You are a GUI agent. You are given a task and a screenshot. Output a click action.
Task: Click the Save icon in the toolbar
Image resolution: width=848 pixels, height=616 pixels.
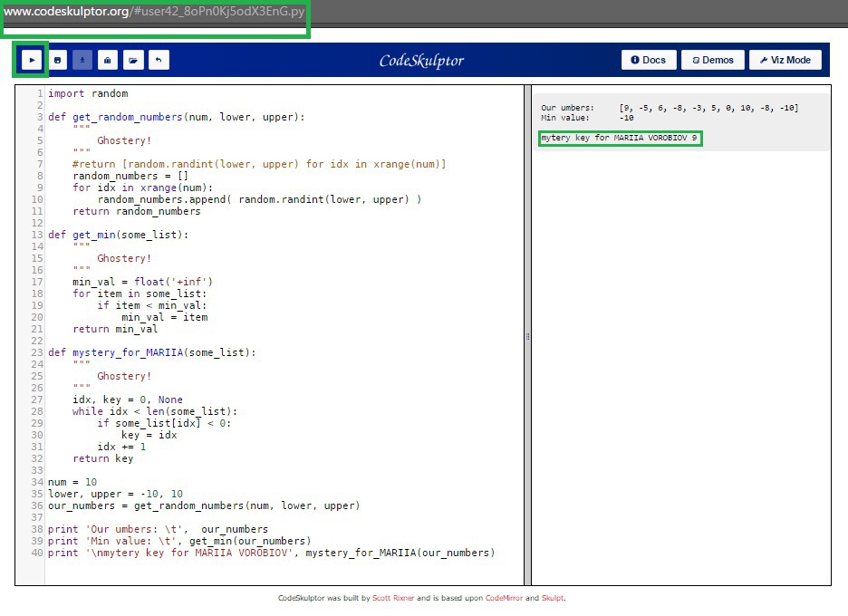(57, 60)
